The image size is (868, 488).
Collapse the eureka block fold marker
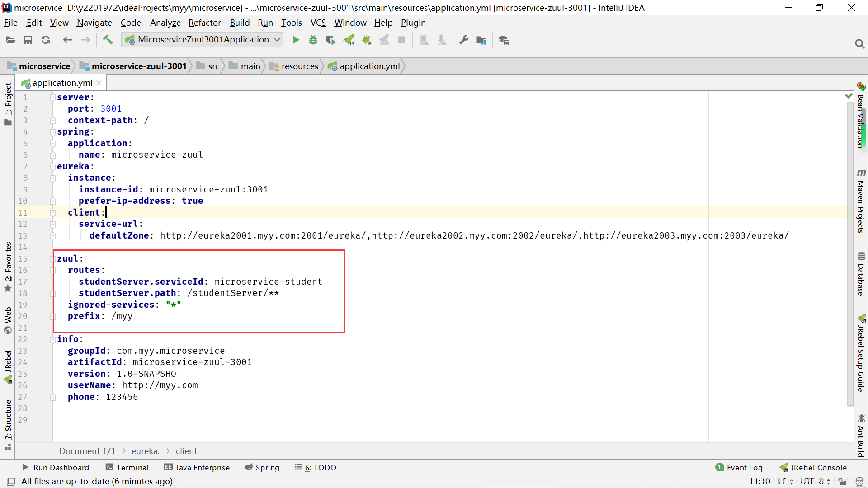coord(52,166)
